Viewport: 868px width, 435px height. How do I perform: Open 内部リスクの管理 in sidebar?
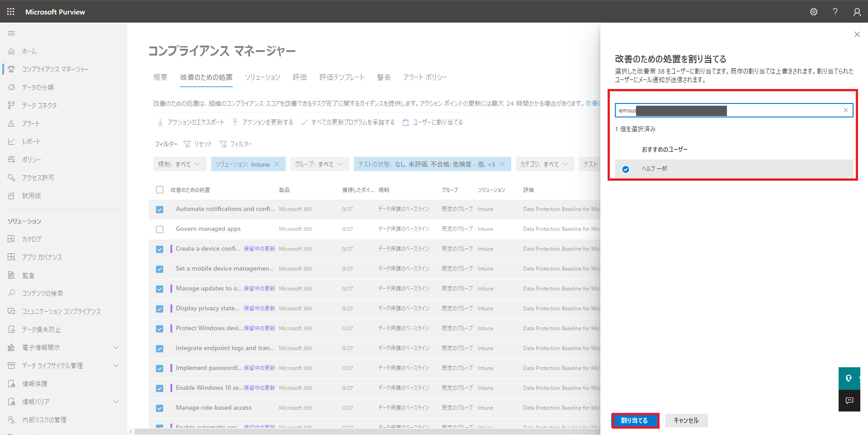pos(44,420)
